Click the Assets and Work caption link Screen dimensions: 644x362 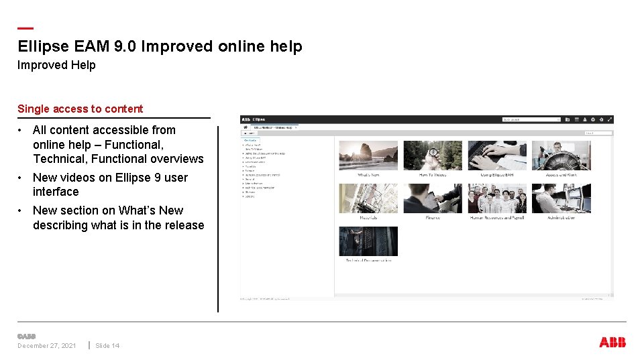click(x=561, y=175)
